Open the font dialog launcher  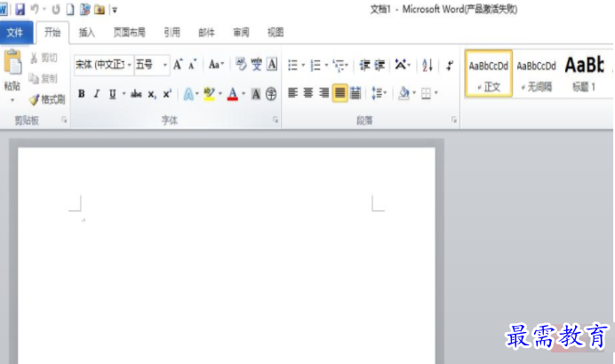[x=276, y=120]
